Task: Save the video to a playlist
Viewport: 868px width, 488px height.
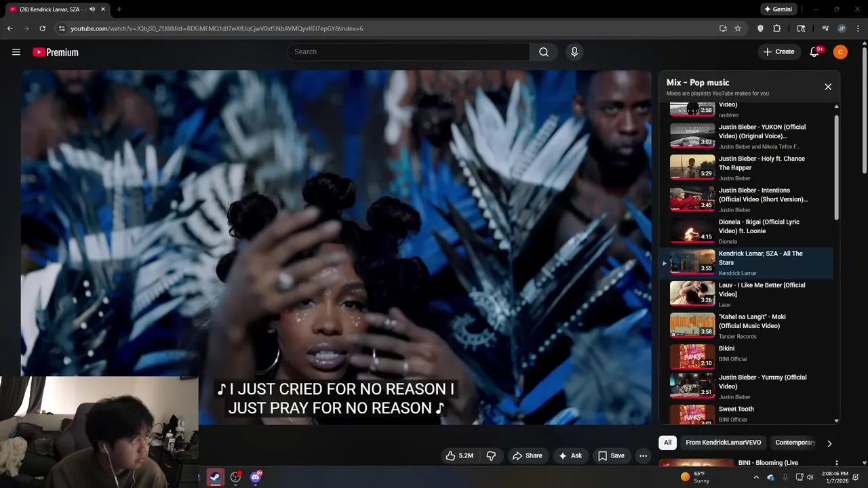Action: tap(611, 455)
